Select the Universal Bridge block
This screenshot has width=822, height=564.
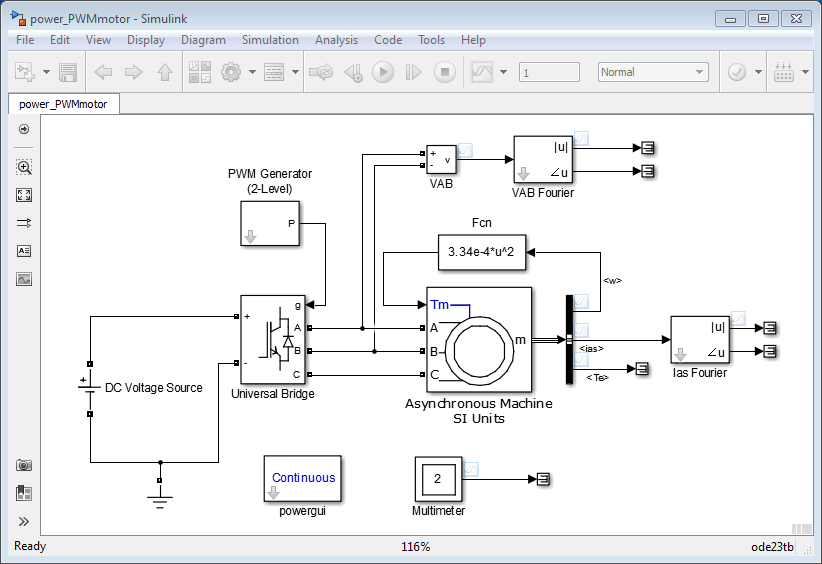pos(272,340)
